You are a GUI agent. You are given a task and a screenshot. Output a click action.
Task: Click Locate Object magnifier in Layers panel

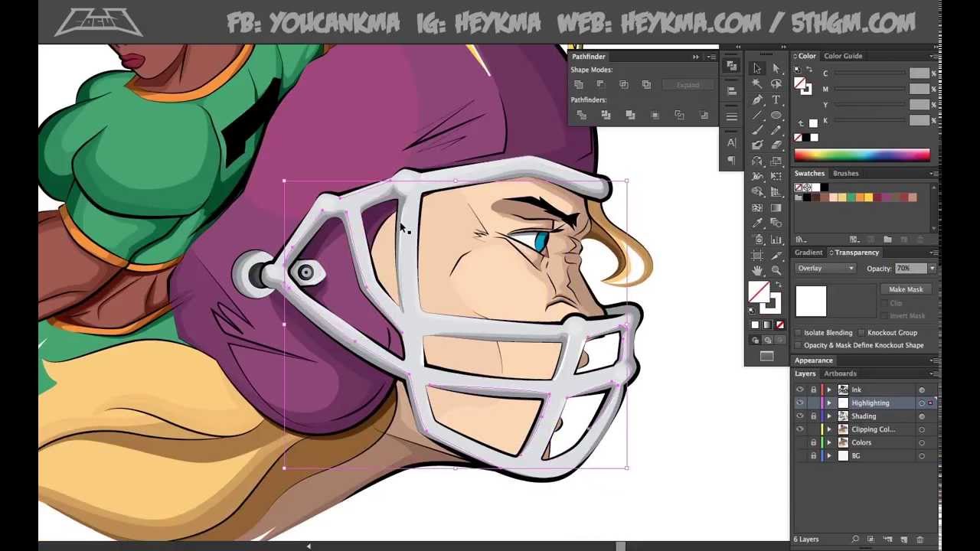(x=855, y=540)
